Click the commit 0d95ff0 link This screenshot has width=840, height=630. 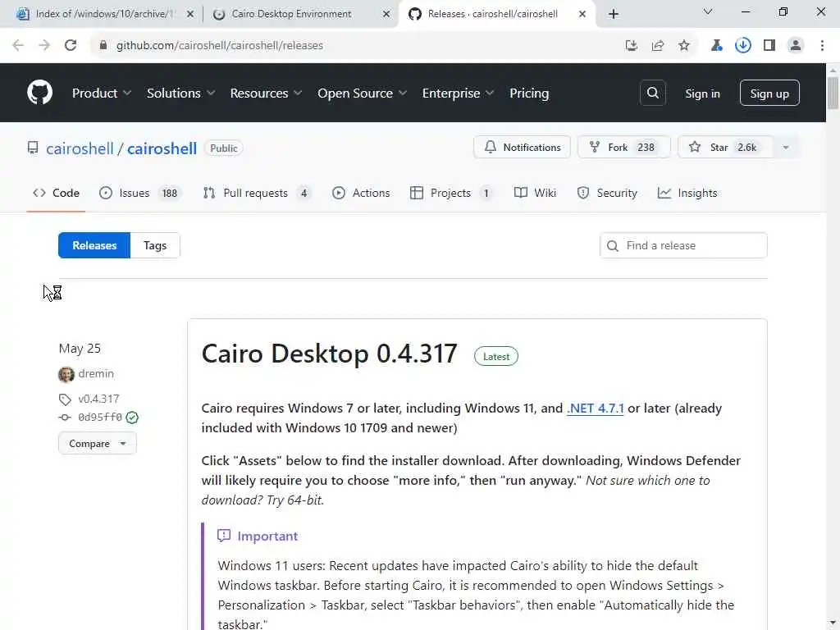click(100, 418)
